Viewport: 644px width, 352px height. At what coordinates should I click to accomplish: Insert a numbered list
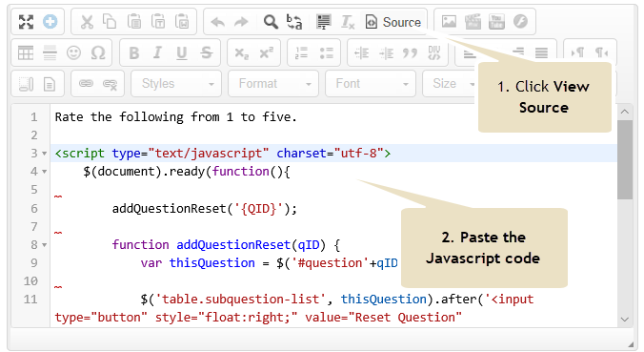click(302, 52)
